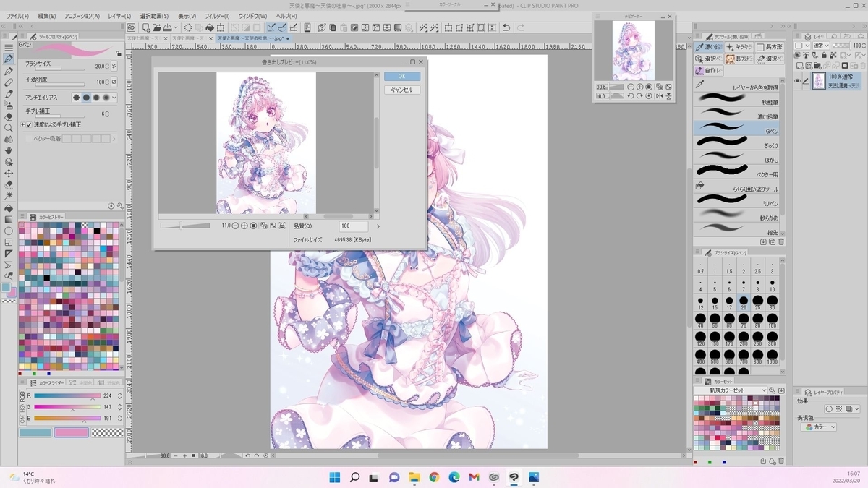Click the new canvas icon in command bar

147,27
